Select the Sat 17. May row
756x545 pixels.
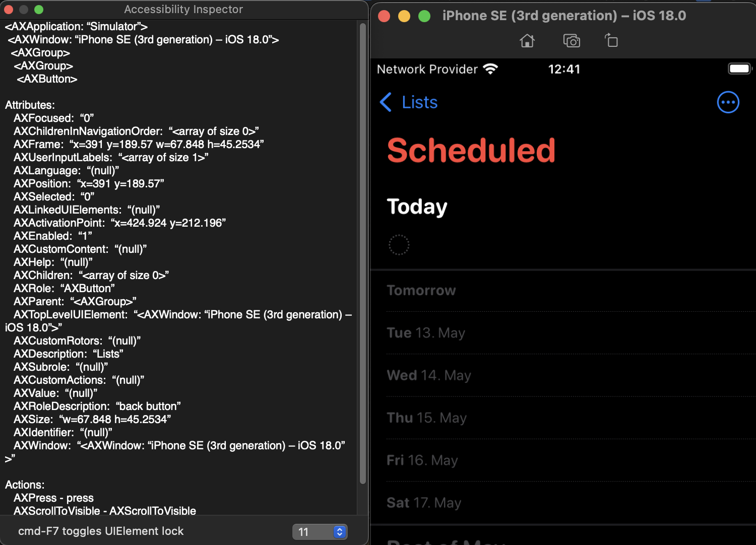point(563,503)
